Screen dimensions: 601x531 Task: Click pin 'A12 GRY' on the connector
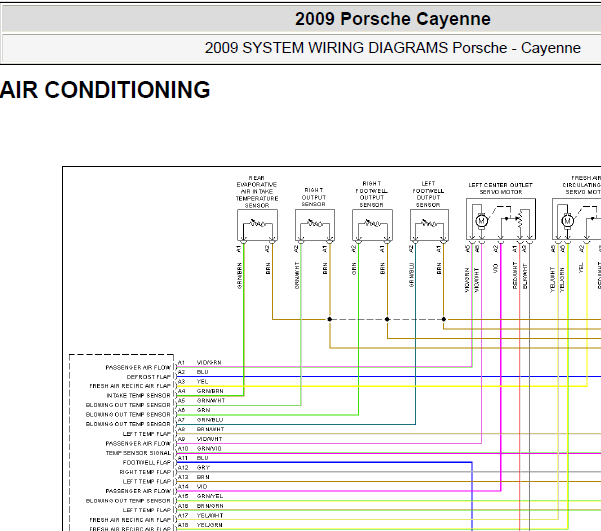click(x=194, y=468)
